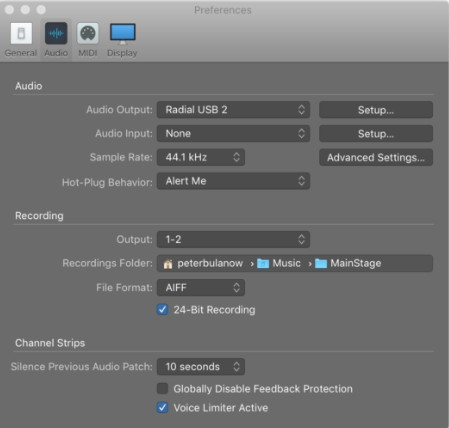Screen dimensions: 449x428
Task: Open the MIDI connector icon
Action: point(88,33)
